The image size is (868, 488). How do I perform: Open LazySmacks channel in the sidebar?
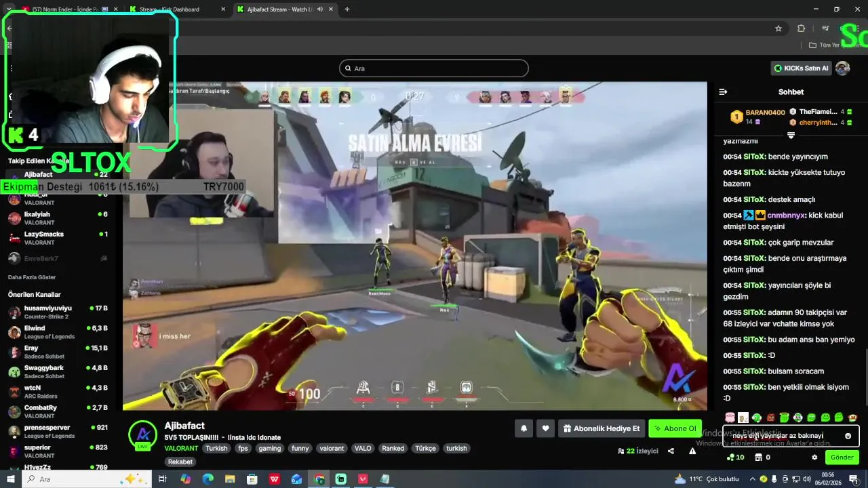(x=58, y=238)
